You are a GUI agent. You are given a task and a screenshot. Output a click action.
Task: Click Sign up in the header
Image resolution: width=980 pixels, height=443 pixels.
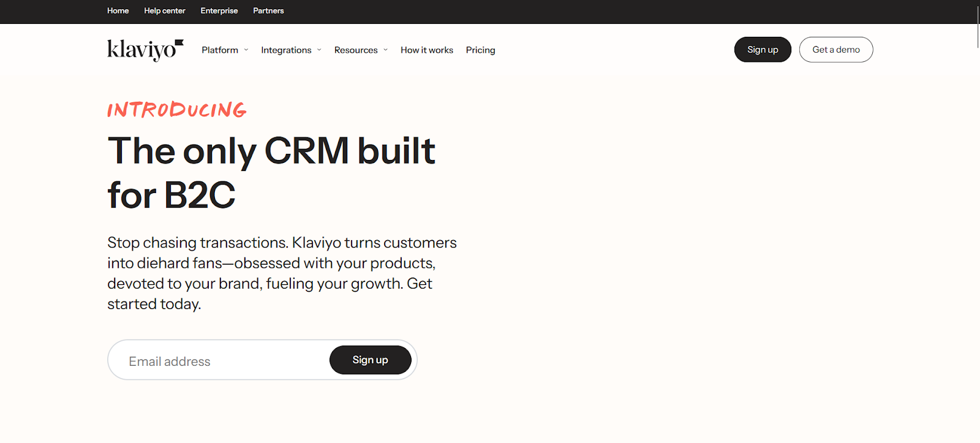[x=763, y=50]
